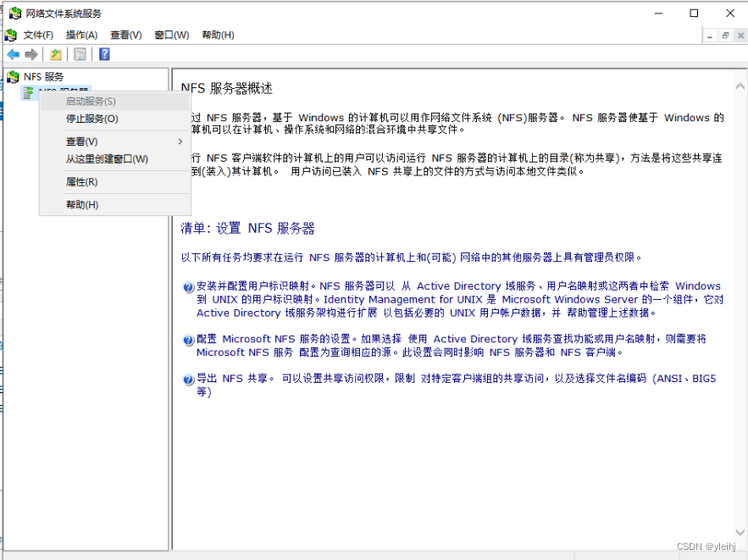Screen dimensions: 748x560
Task: Click the app icon in title bar
Action: click(15, 14)
